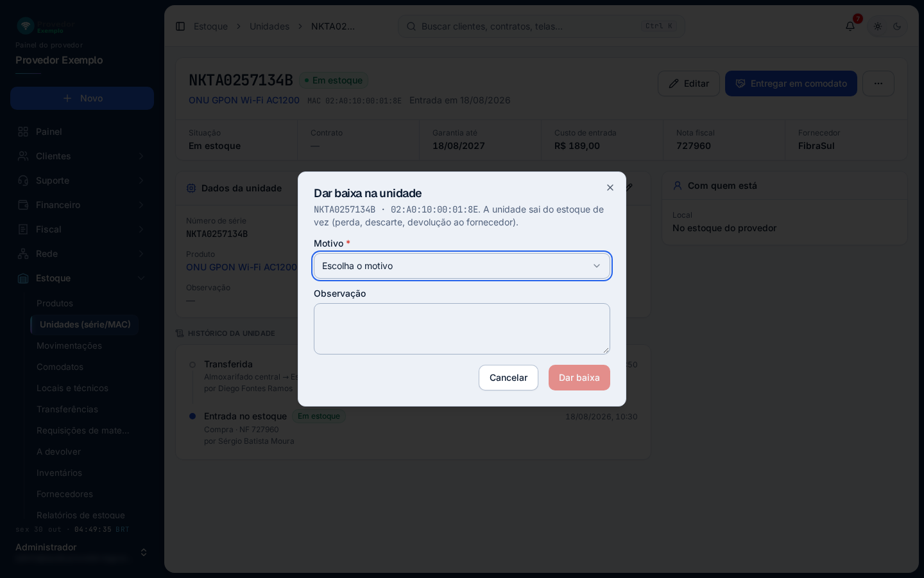Image resolution: width=924 pixels, height=578 pixels.
Task: Click the Rede network icon
Action: (23, 254)
